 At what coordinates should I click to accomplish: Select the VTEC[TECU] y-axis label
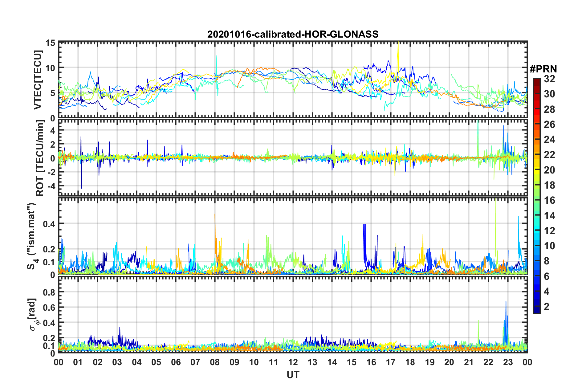(x=38, y=80)
